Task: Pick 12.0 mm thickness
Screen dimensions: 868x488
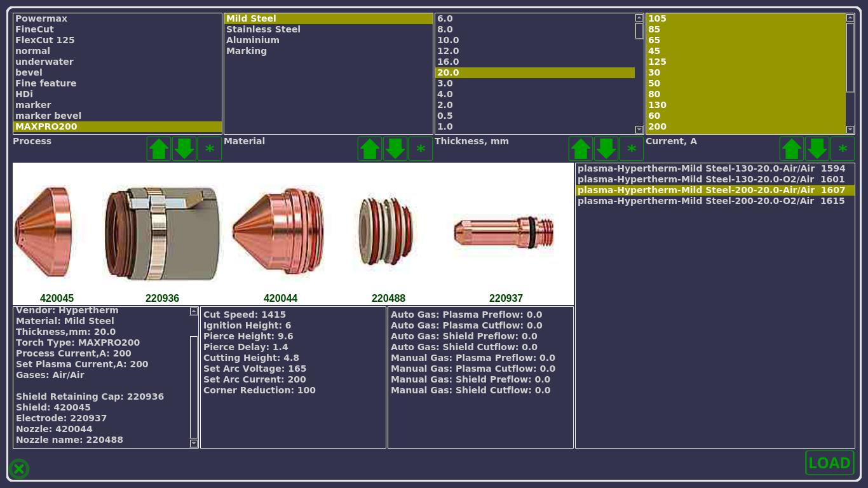Action: pos(448,51)
